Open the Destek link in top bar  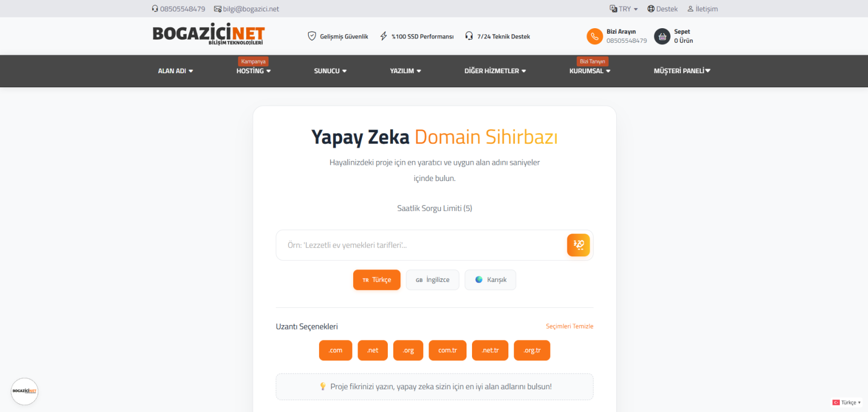pyautogui.click(x=662, y=9)
